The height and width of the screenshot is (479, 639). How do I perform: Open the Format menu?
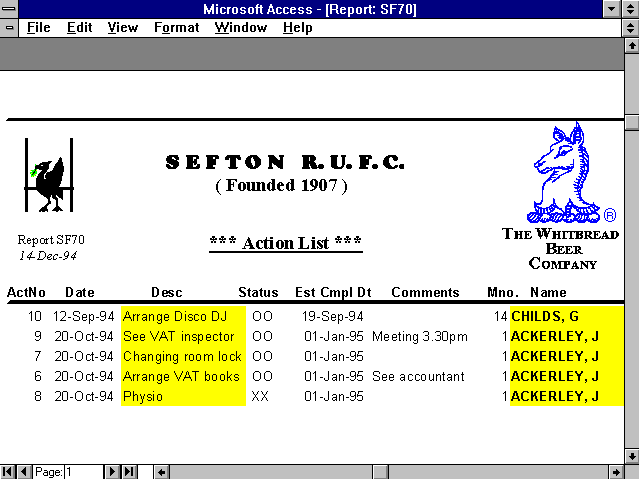click(176, 27)
